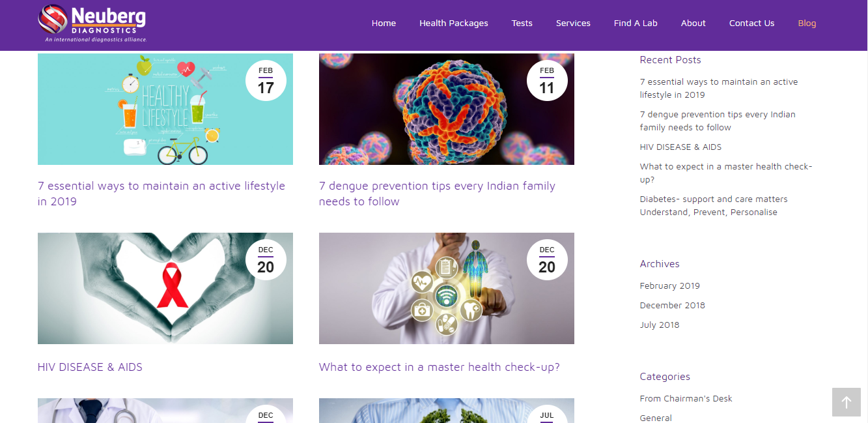Open the Services menu item

tap(573, 23)
